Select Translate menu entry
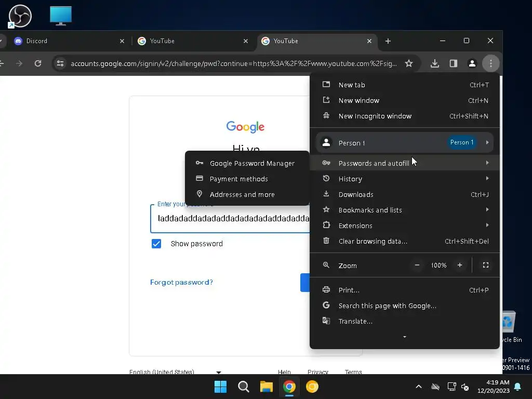 click(x=404, y=321)
